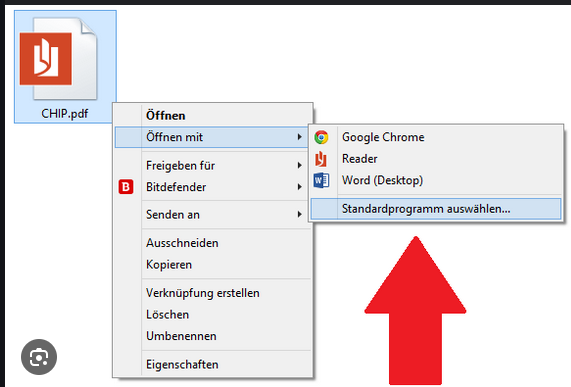
Task: Choose Löschen from the context menu
Action: click(x=213, y=314)
